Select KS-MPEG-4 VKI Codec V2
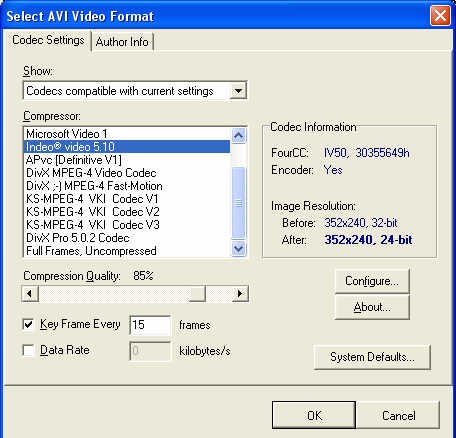Viewport: 456px width, 438px height. (x=127, y=212)
